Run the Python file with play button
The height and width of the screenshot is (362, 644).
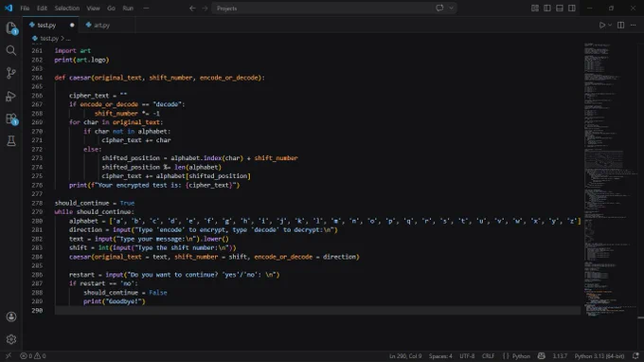tap(601, 25)
